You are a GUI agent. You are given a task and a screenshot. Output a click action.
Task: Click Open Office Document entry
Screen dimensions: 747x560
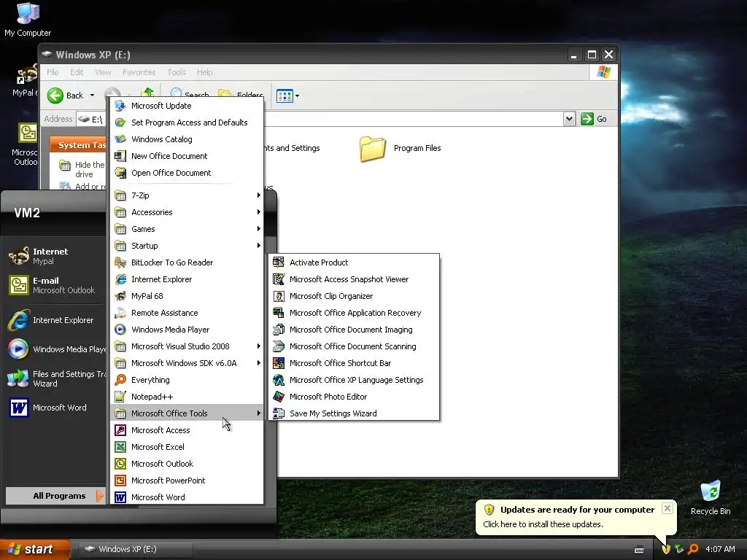[x=187, y=173]
